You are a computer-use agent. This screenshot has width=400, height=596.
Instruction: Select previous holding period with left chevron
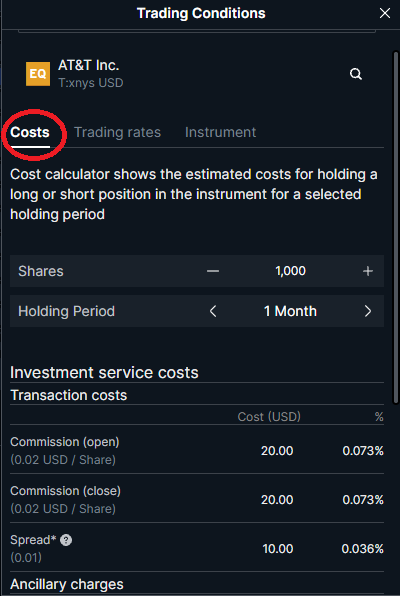213,311
